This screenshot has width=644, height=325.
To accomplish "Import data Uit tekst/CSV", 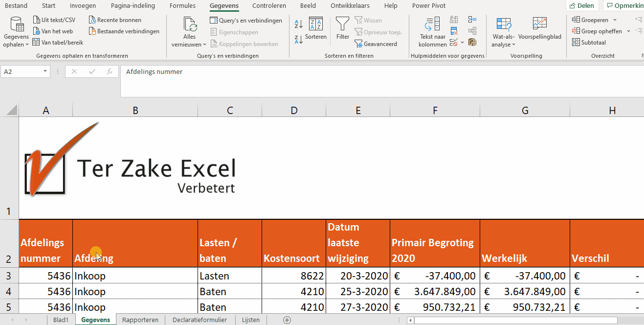I will coord(54,20).
